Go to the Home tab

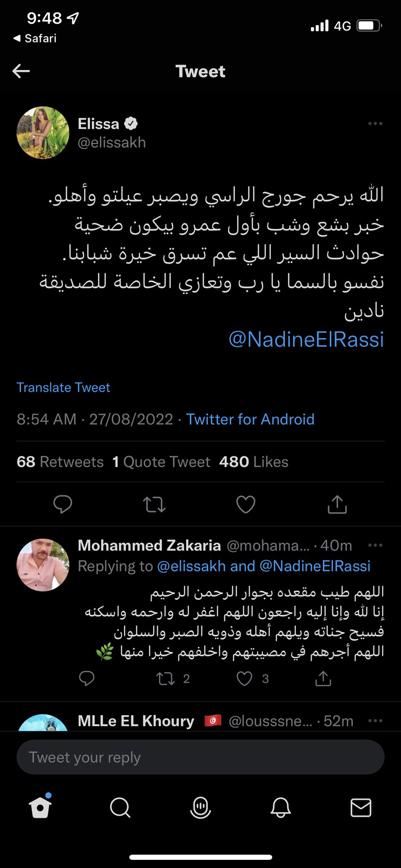[x=40, y=807]
